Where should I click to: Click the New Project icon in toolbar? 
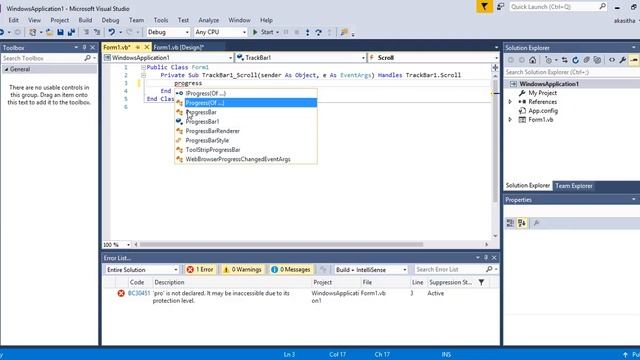point(33,32)
